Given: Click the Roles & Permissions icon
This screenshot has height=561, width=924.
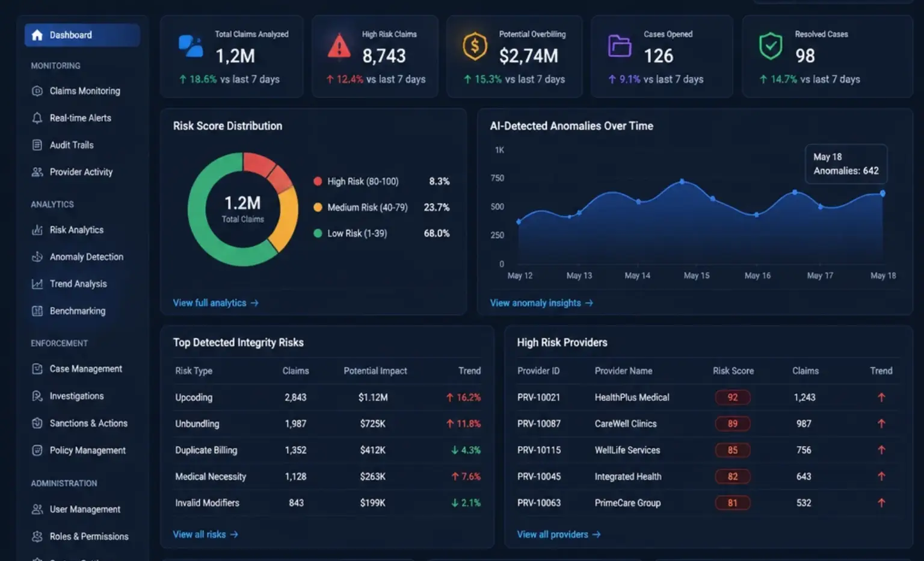Looking at the screenshot, I should pyautogui.click(x=37, y=536).
